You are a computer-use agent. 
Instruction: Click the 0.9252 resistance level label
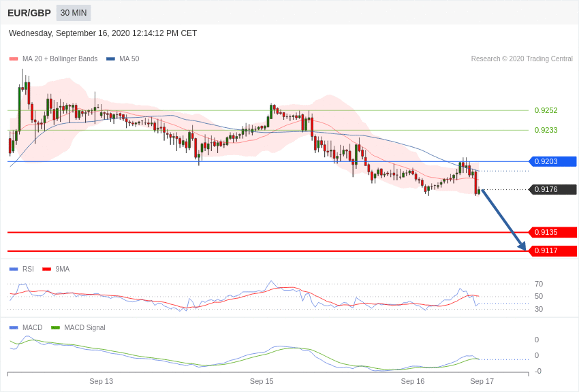[x=546, y=110]
